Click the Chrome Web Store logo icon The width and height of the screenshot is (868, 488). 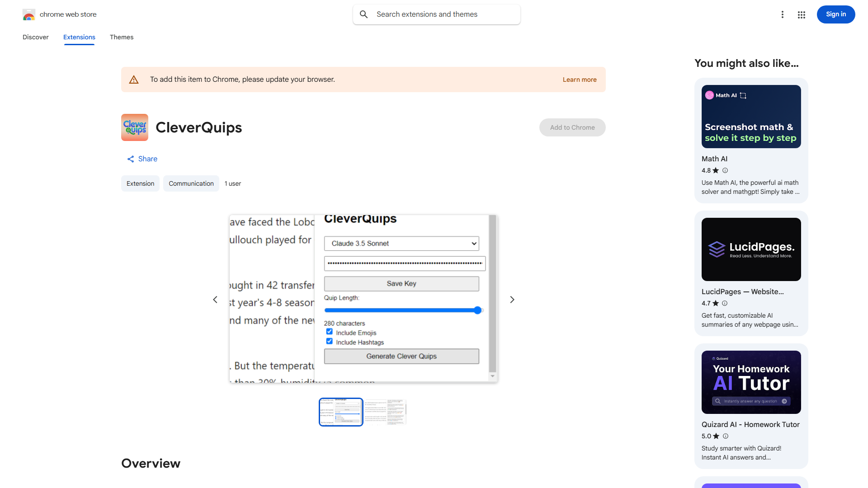point(29,14)
